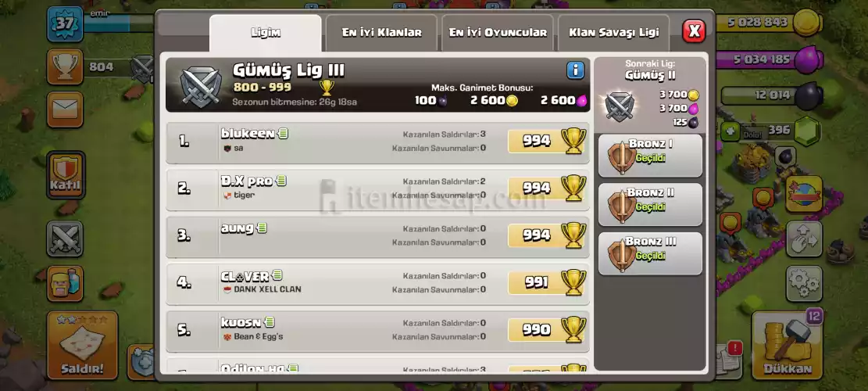This screenshot has height=391, width=868.
Task: Tap the player level 37 badge
Action: (x=65, y=23)
